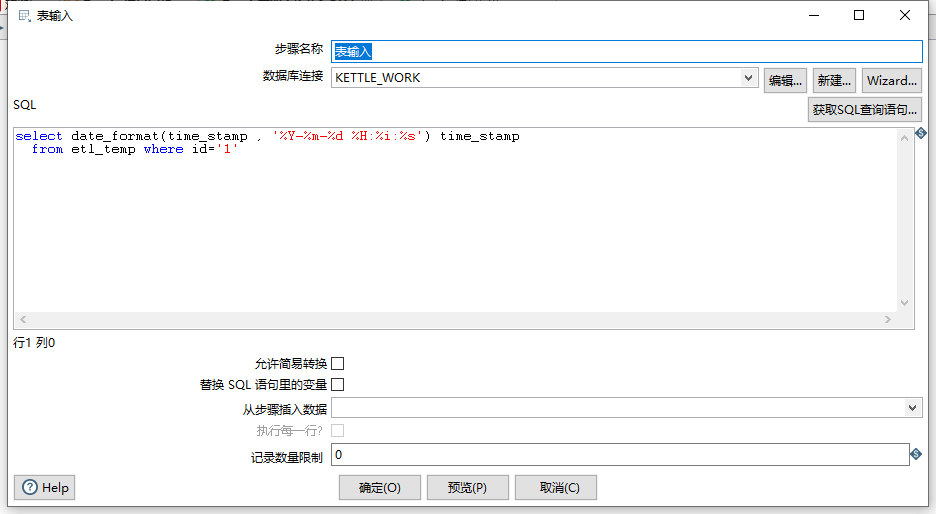This screenshot has width=936, height=514.
Task: Open the 数据库连接 KETTLE_WORK dropdown
Action: 748,78
